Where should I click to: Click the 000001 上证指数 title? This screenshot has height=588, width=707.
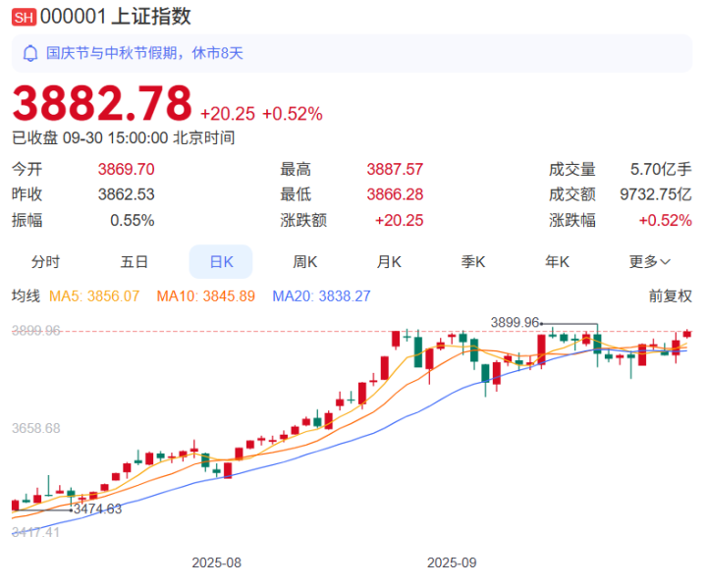click(x=116, y=17)
